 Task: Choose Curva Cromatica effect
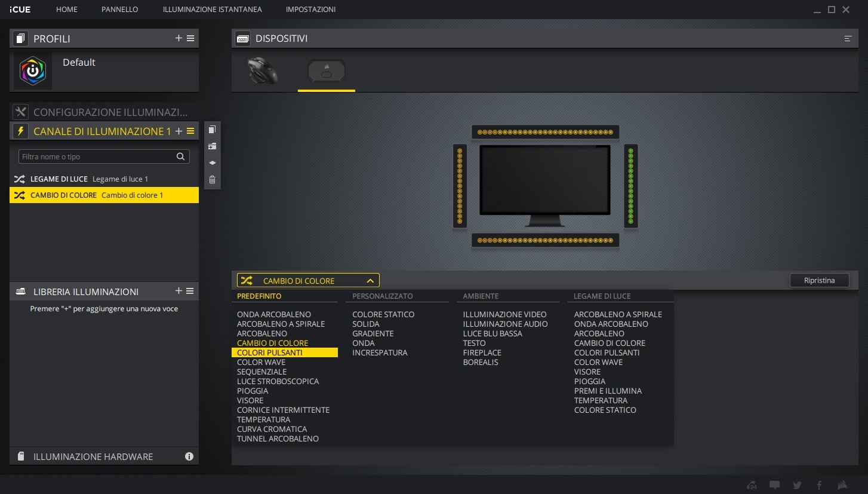272,429
